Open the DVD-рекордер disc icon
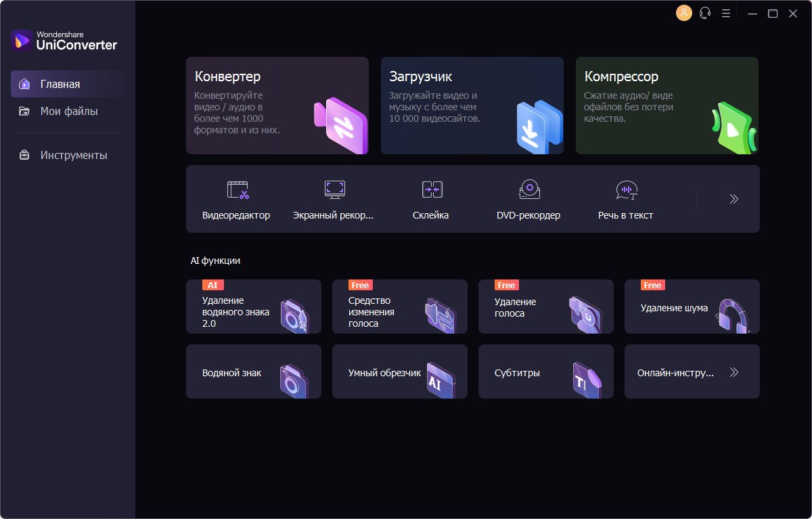The width and height of the screenshot is (812, 519). point(529,189)
